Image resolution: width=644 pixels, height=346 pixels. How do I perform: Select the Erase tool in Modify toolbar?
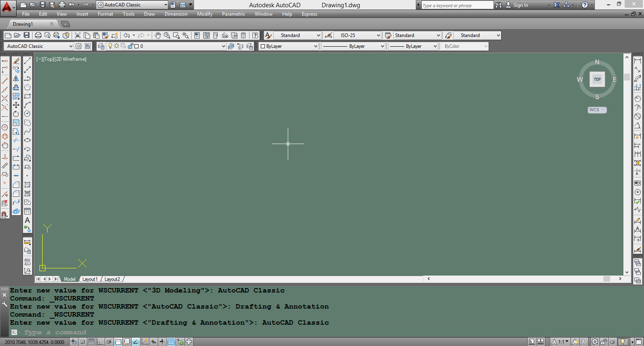[x=16, y=61]
